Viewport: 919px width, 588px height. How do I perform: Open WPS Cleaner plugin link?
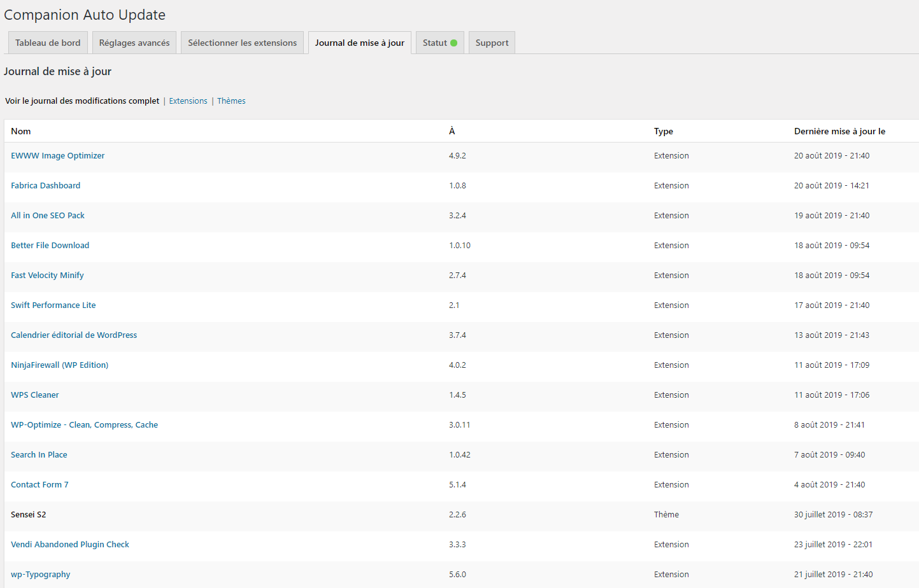[x=34, y=395]
